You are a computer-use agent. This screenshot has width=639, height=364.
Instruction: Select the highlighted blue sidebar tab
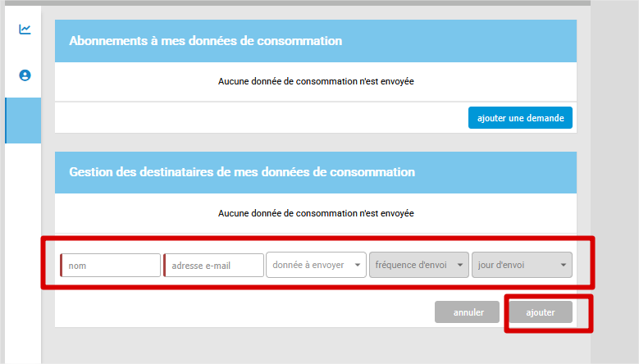pos(23,121)
